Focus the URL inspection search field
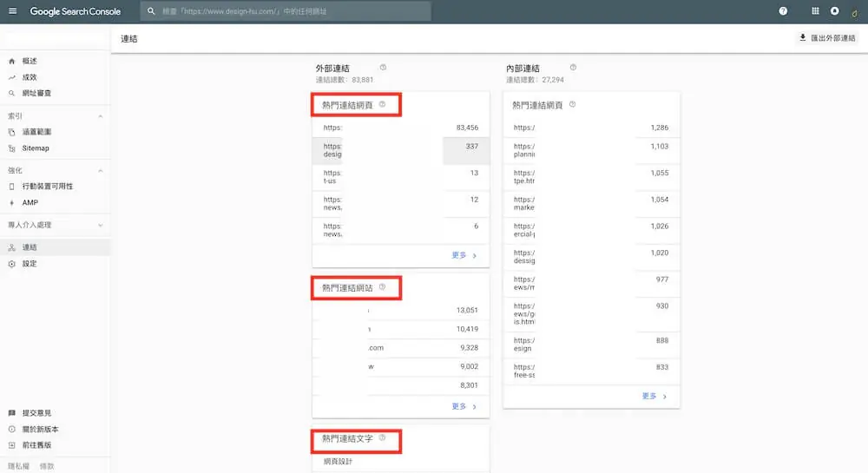The image size is (868, 473). point(286,11)
